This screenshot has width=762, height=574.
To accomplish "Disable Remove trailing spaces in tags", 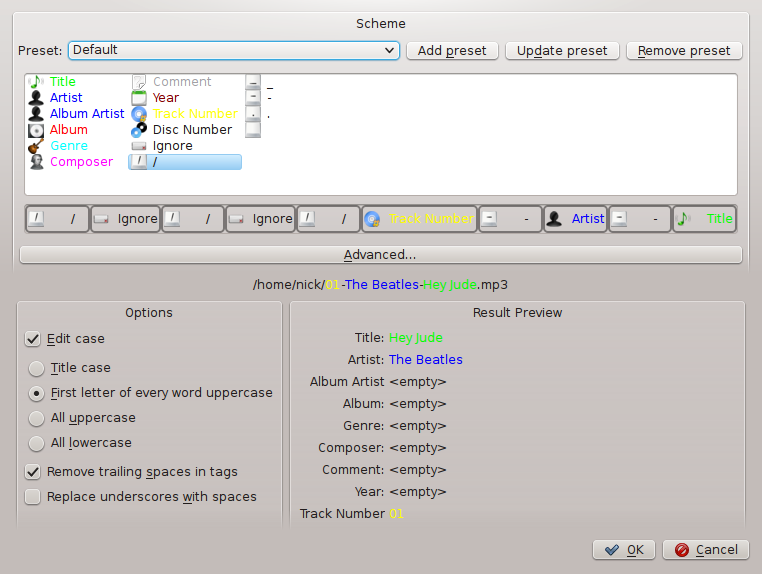I will click(34, 472).
